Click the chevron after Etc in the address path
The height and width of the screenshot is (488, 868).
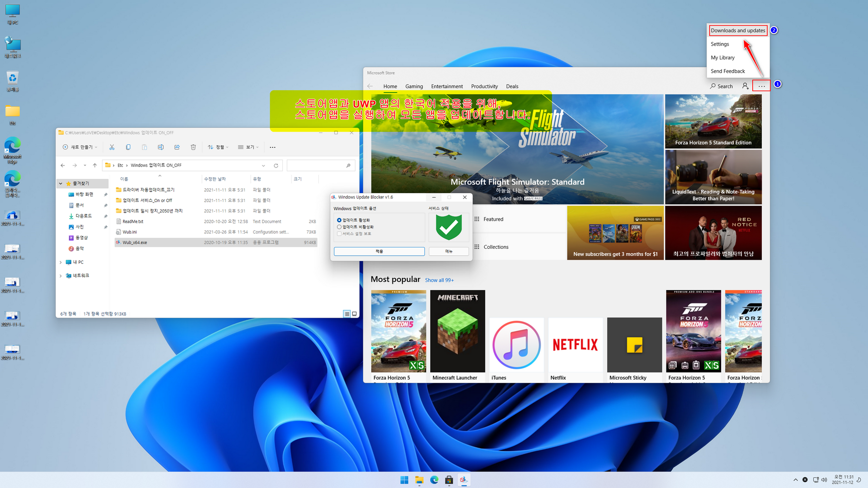[127, 166]
